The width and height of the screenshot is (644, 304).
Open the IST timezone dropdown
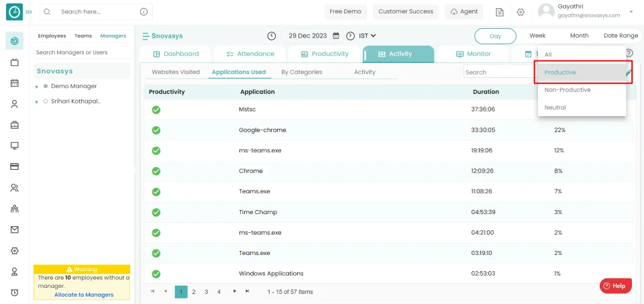coord(368,36)
